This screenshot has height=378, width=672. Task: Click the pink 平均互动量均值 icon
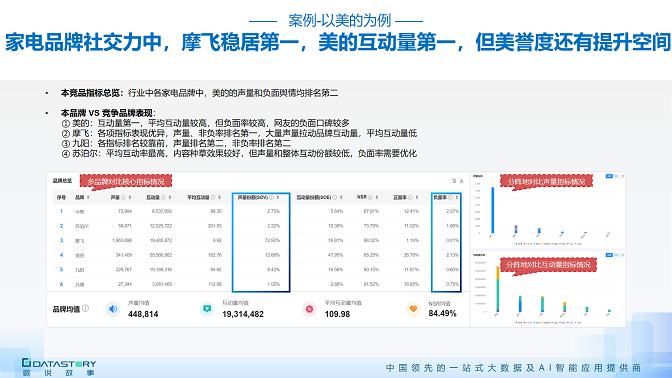(309, 309)
